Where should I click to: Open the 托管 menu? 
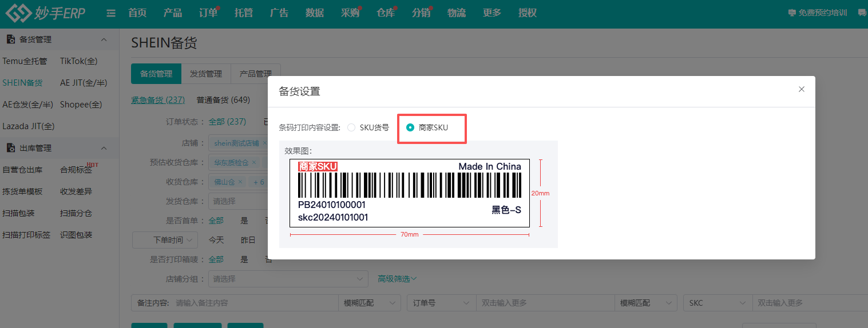[x=244, y=13]
